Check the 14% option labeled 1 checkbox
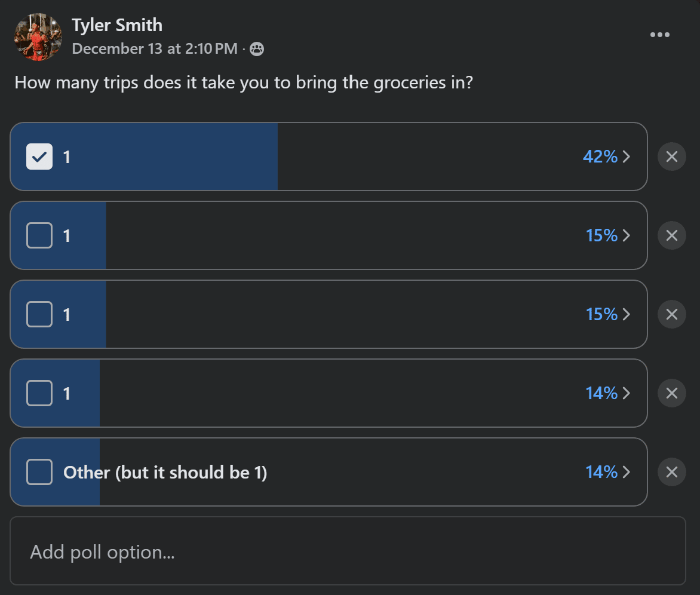This screenshot has height=595, width=700. click(x=39, y=393)
